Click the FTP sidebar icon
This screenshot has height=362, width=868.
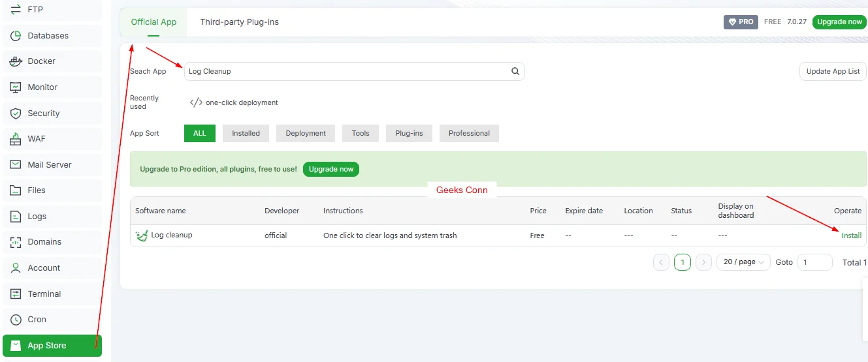pyautogui.click(x=16, y=10)
